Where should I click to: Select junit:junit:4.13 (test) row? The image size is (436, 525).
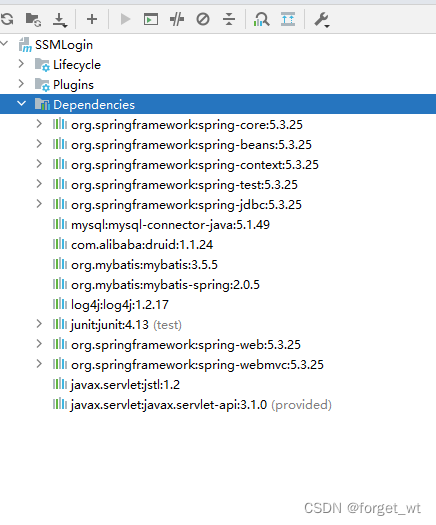[x=126, y=325]
